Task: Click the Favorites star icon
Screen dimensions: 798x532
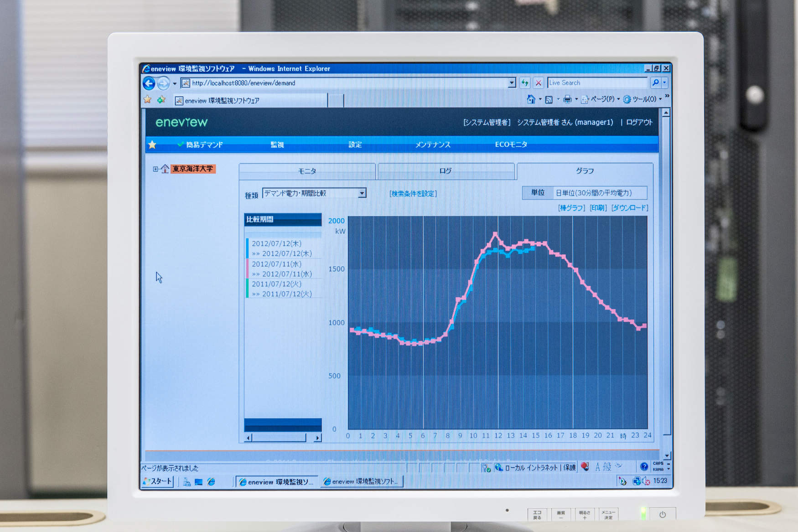Action: [x=147, y=99]
